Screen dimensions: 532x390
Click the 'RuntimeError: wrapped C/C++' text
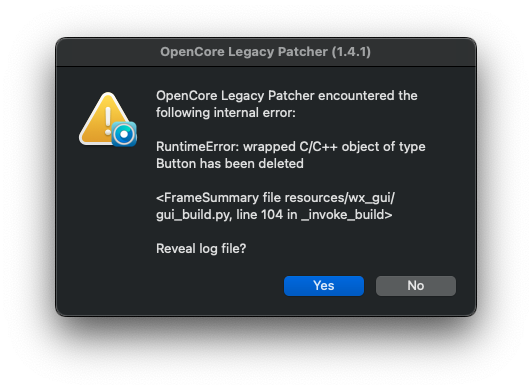[247, 147]
